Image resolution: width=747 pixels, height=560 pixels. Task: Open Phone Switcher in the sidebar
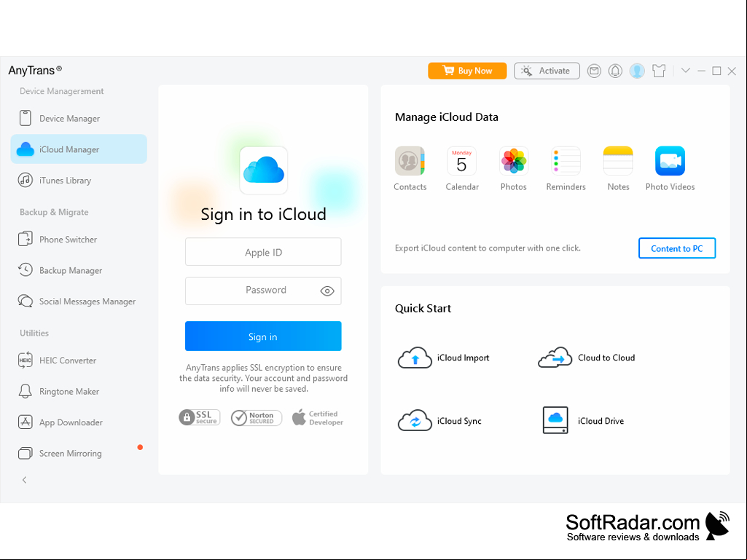79,239
